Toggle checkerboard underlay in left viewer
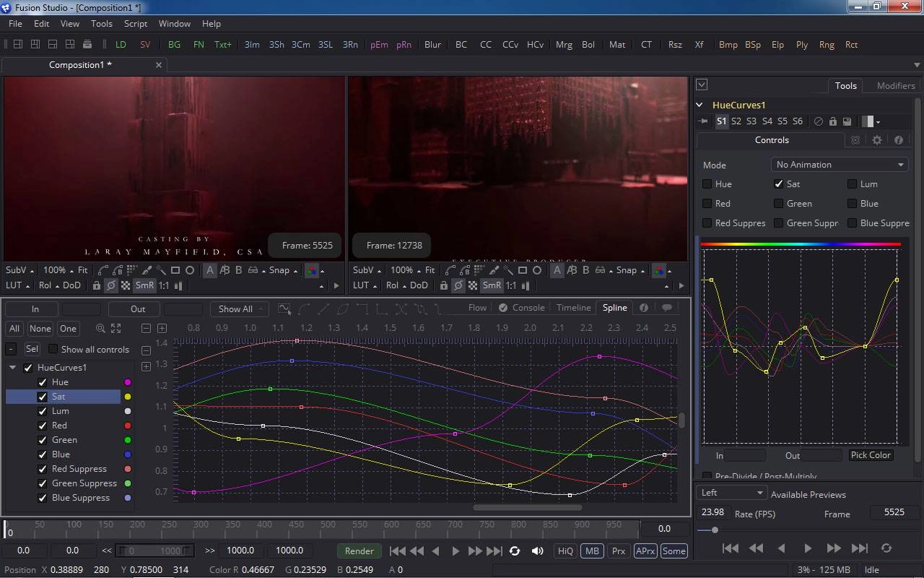 click(126, 285)
